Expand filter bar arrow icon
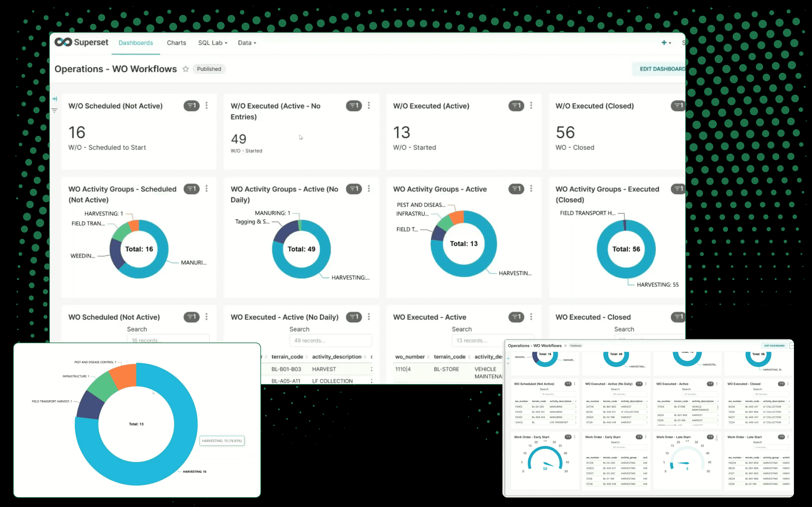 click(54, 99)
